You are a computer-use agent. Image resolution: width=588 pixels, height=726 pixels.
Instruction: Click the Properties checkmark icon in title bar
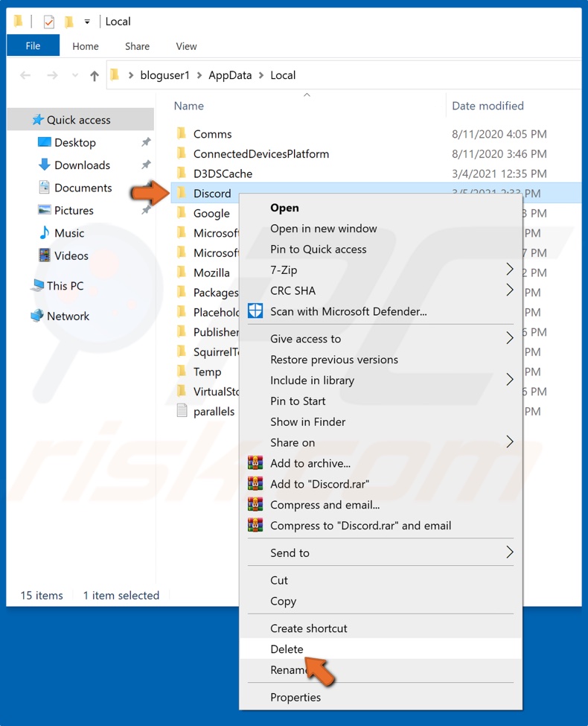coord(48,22)
